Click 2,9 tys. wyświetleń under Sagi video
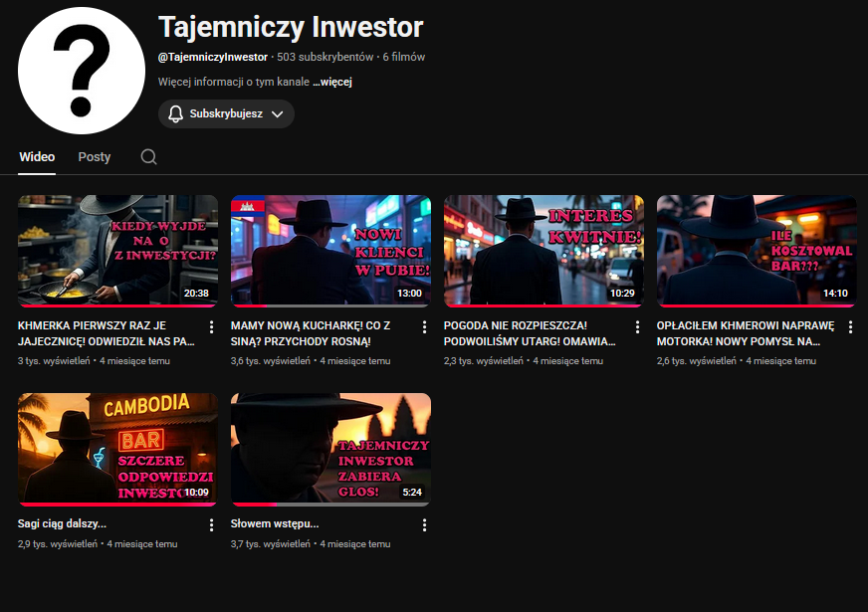 (x=58, y=544)
